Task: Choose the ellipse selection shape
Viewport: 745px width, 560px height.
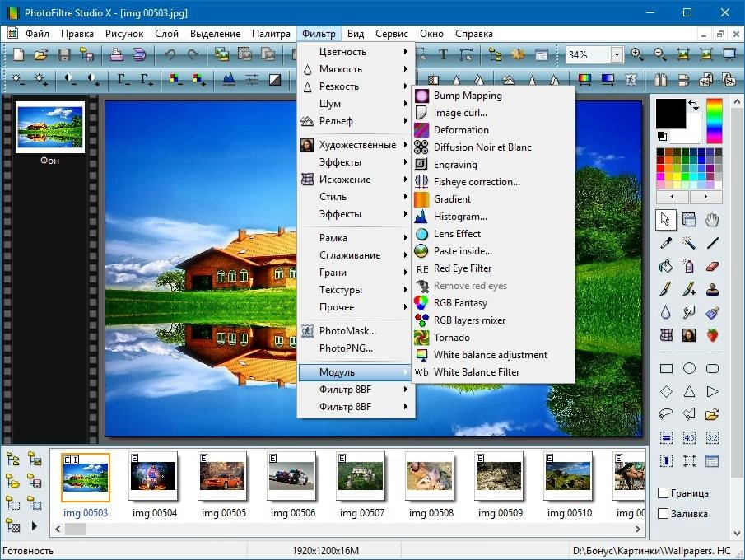Action: click(x=689, y=368)
